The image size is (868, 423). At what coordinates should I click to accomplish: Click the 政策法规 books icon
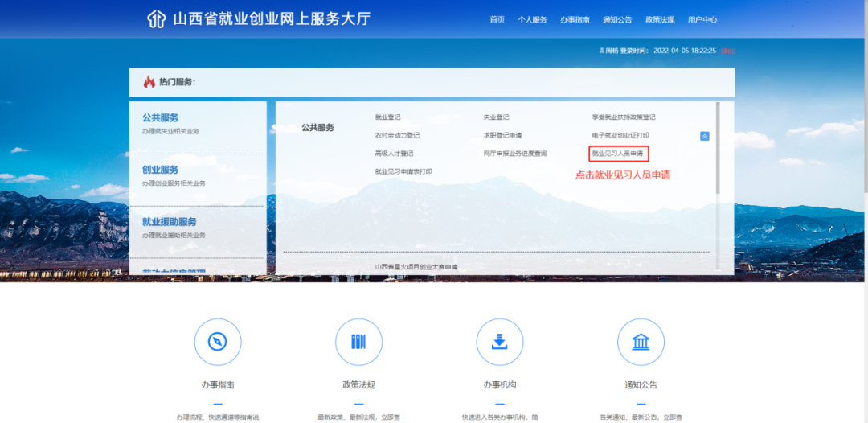pyautogui.click(x=358, y=342)
